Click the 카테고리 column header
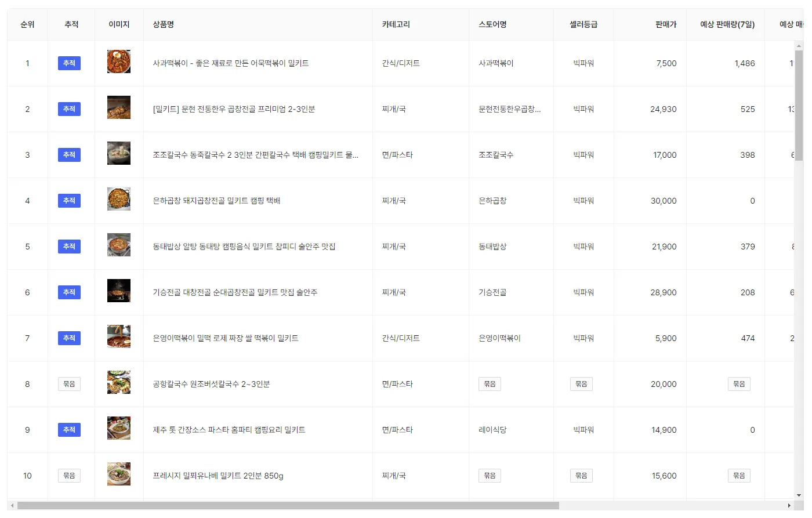 point(396,24)
